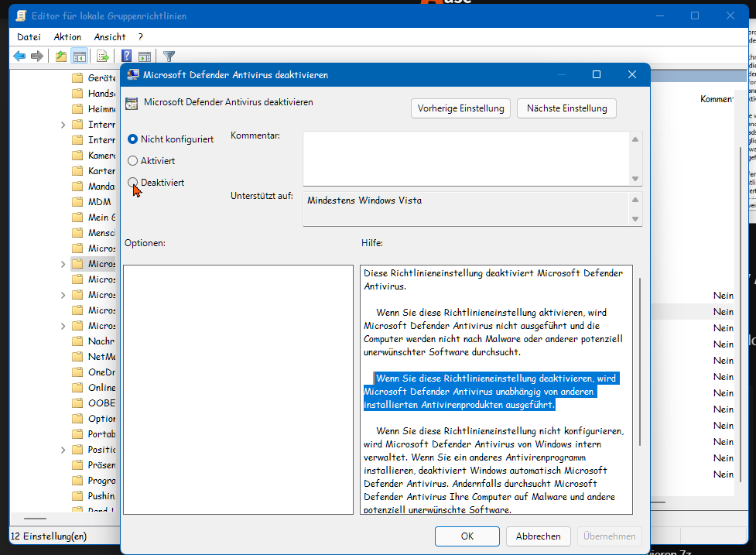Click the policy icon beside the setting name

[x=131, y=104]
